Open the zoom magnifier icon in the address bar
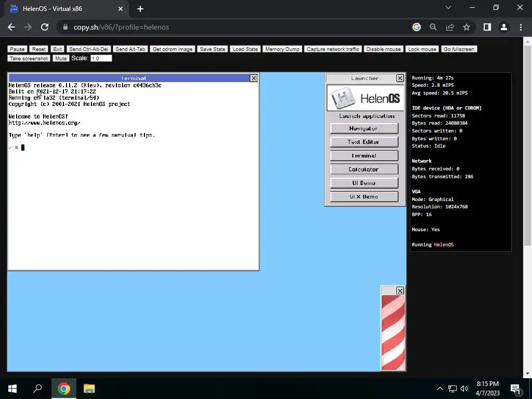Image resolution: width=532 pixels, height=399 pixels. 433,27
